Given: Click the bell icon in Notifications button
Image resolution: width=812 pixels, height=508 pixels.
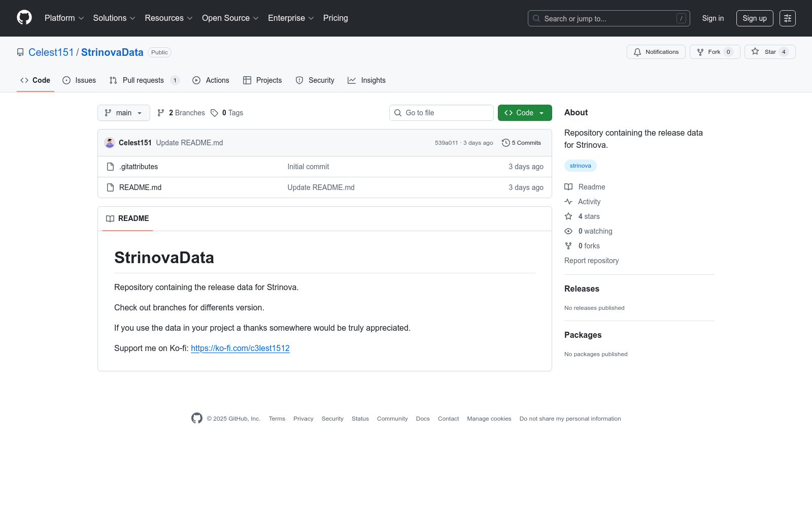Looking at the screenshot, I should (637, 52).
